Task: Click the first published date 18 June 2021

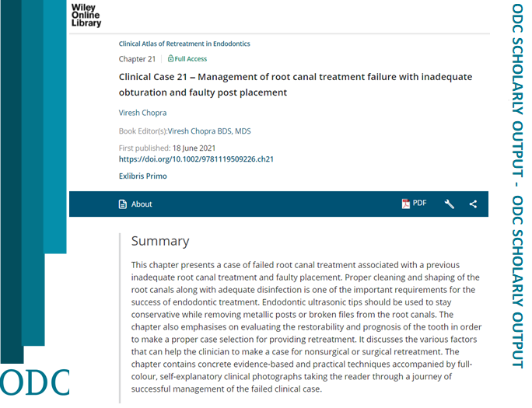Action: click(x=194, y=148)
